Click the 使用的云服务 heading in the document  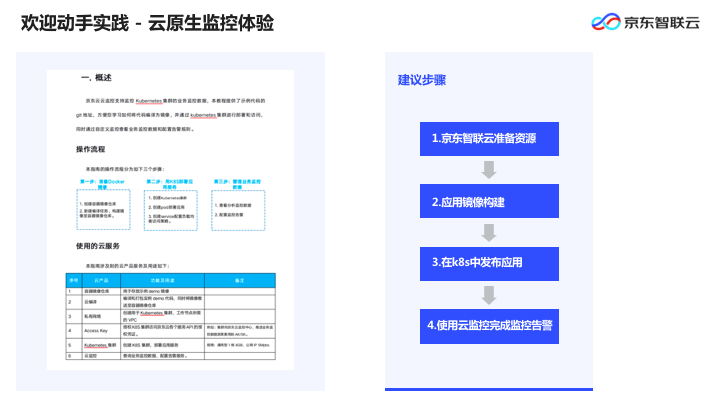click(98, 246)
